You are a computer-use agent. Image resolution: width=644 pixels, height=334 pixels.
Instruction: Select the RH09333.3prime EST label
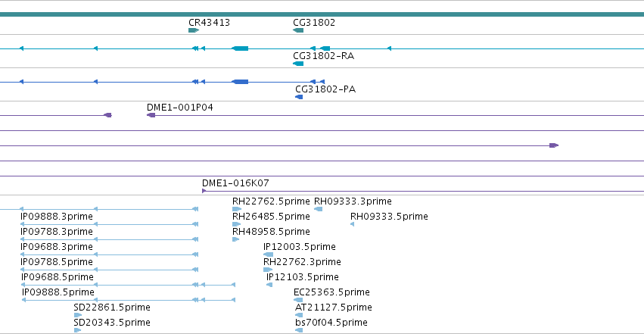click(353, 201)
